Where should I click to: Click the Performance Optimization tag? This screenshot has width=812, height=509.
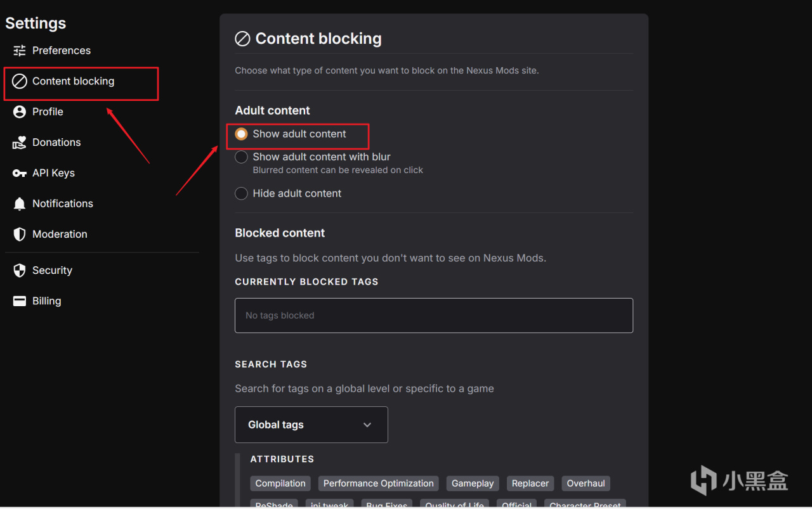tap(378, 484)
